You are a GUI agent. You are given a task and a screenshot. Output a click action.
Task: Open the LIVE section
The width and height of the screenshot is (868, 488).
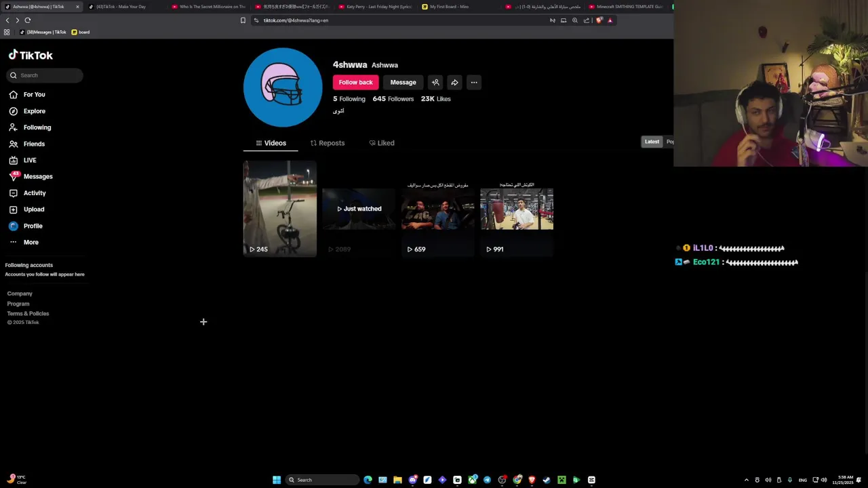point(22,160)
